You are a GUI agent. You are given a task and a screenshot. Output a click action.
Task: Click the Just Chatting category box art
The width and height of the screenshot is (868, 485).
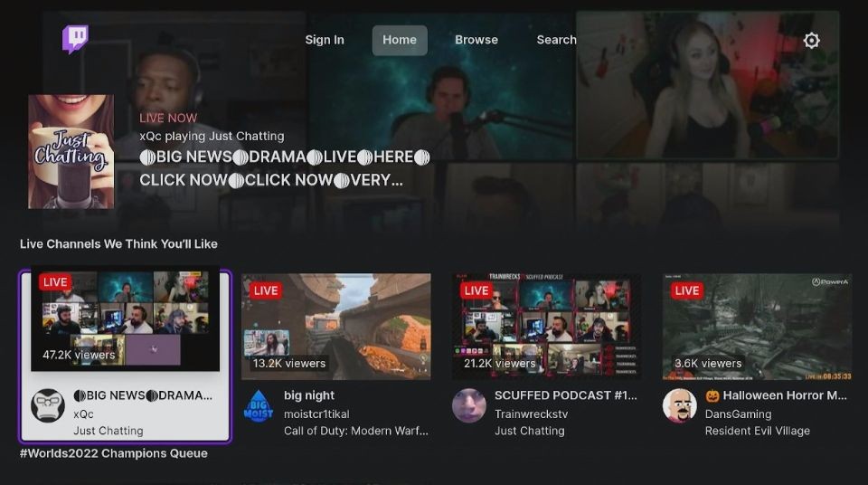(x=71, y=151)
